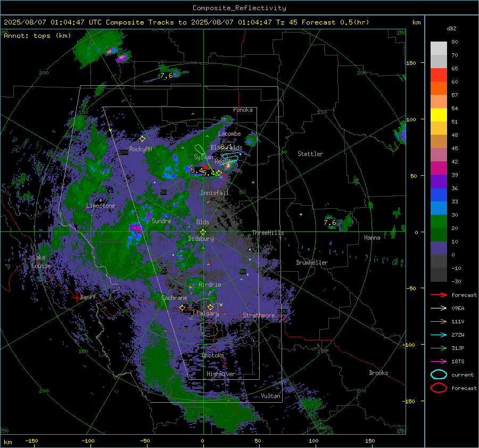Select the 36 dBZ blue swatch
This screenshot has width=479, height=448.
[x=439, y=194]
